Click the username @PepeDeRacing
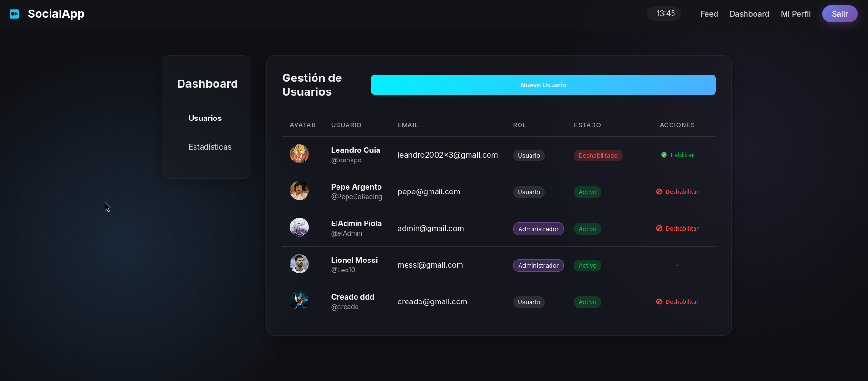 357,197
